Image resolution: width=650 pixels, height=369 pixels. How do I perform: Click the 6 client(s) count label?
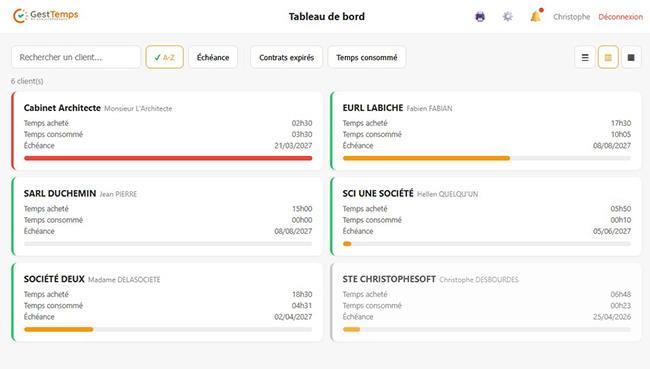click(x=27, y=81)
